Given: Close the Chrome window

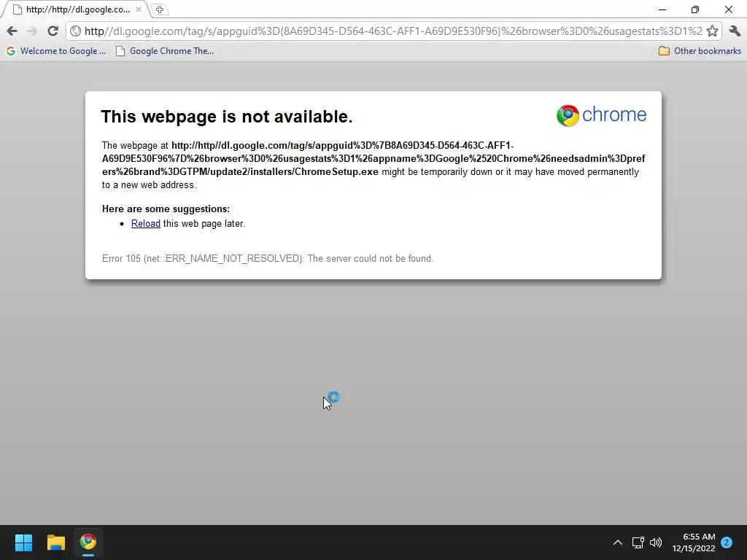Looking at the screenshot, I should (x=729, y=9).
